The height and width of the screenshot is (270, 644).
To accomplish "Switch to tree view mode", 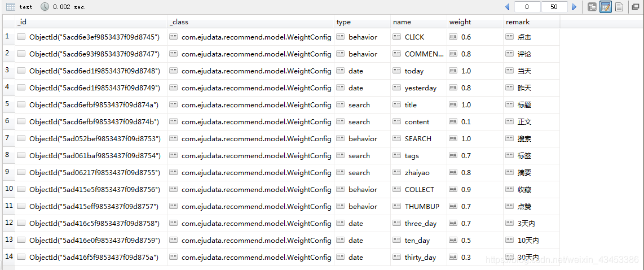I will click(x=592, y=7).
